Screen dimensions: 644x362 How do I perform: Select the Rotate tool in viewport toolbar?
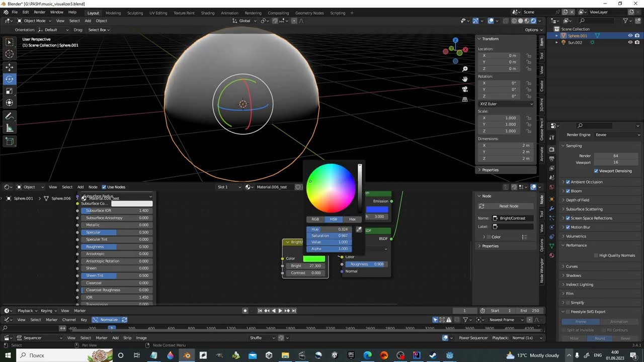(10, 79)
